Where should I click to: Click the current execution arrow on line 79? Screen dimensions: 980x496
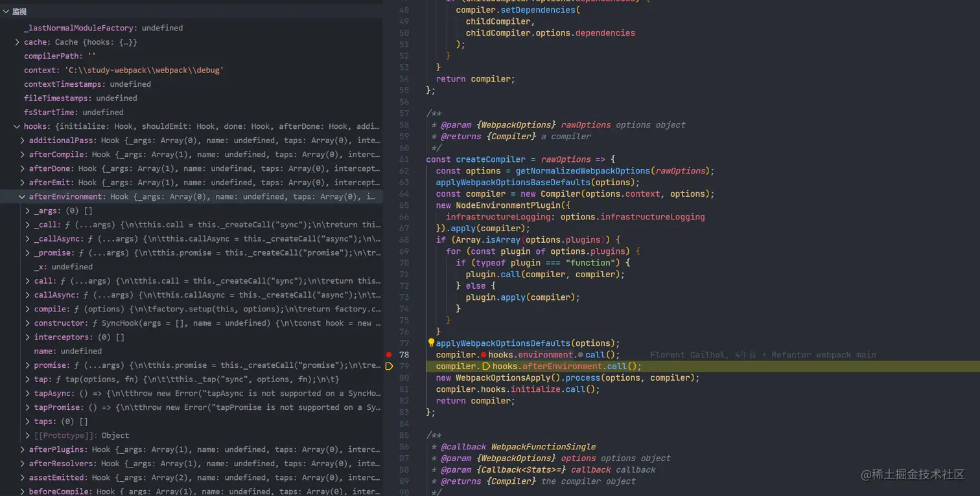click(x=389, y=366)
